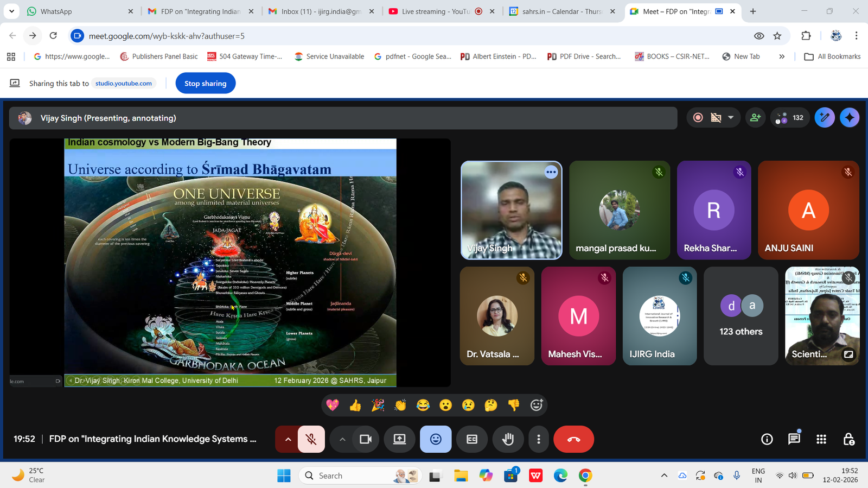Image resolution: width=868 pixels, height=488 pixels.
Task: Unmute the microphone
Action: point(311,439)
